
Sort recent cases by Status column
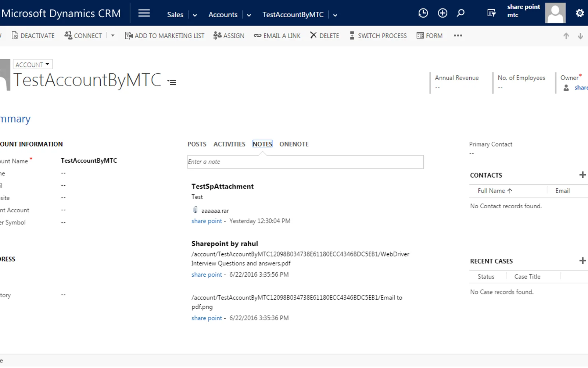pyautogui.click(x=486, y=277)
